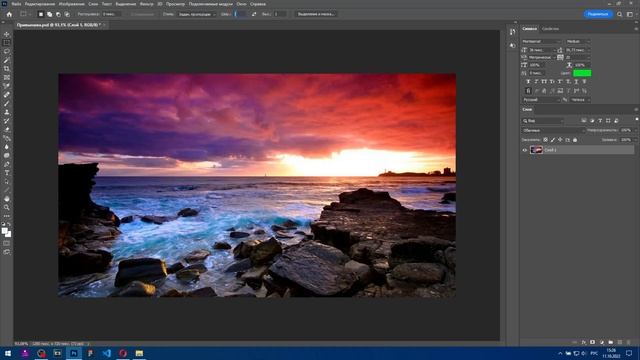
Task: Select the Frame tool
Action: pyautogui.click(x=7, y=77)
